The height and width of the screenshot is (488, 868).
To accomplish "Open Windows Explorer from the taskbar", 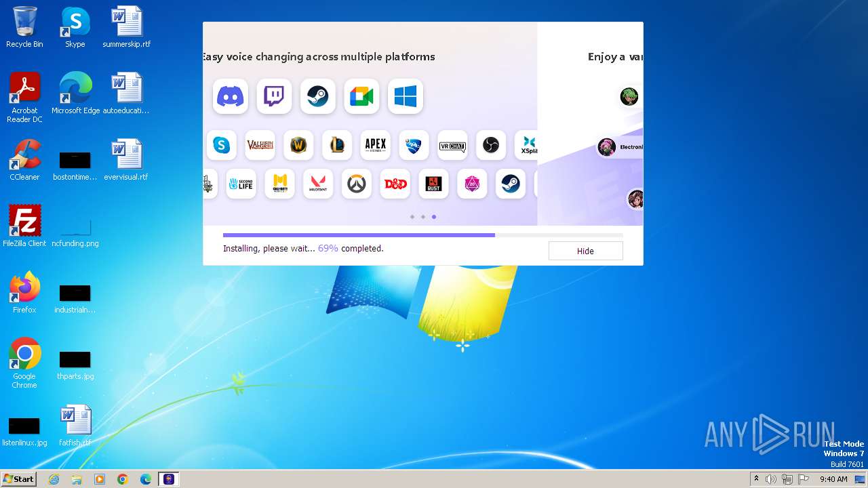I will pos(77,479).
